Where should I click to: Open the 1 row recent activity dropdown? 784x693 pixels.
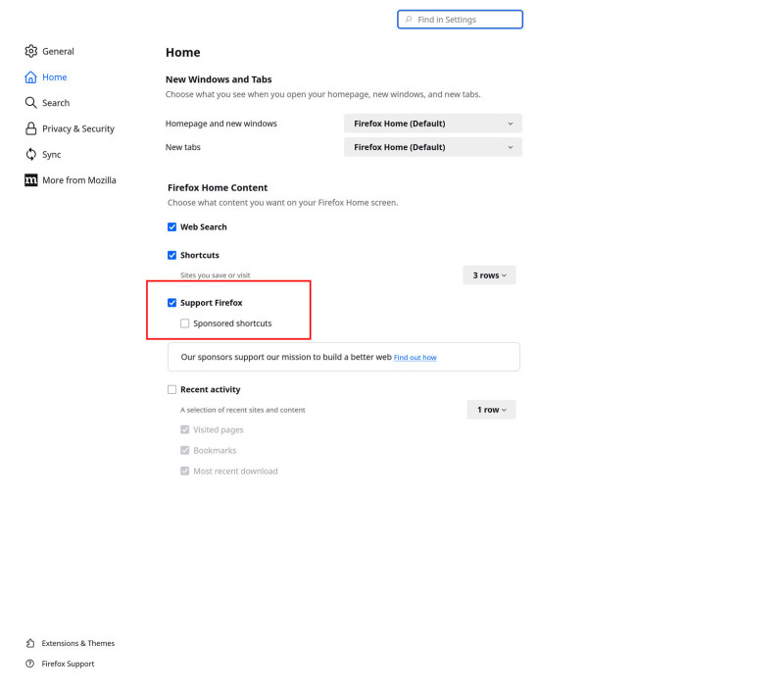pyautogui.click(x=492, y=410)
